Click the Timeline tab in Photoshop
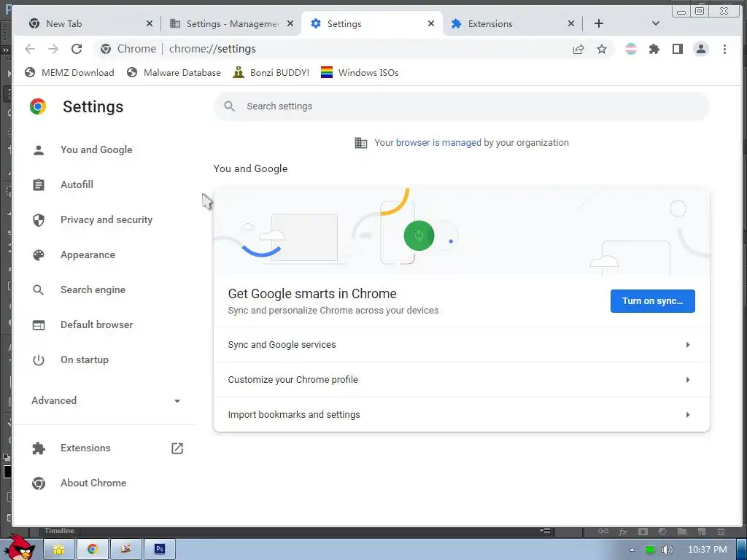Image resolution: width=747 pixels, height=560 pixels. [59, 531]
